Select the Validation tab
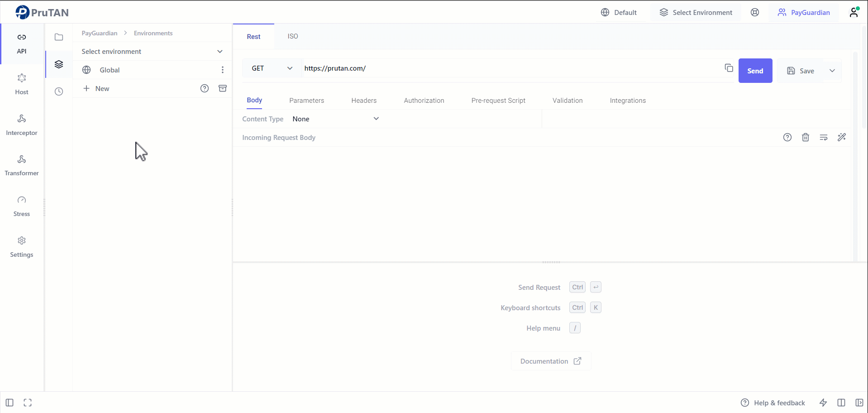The width and height of the screenshot is (868, 413). click(x=568, y=101)
